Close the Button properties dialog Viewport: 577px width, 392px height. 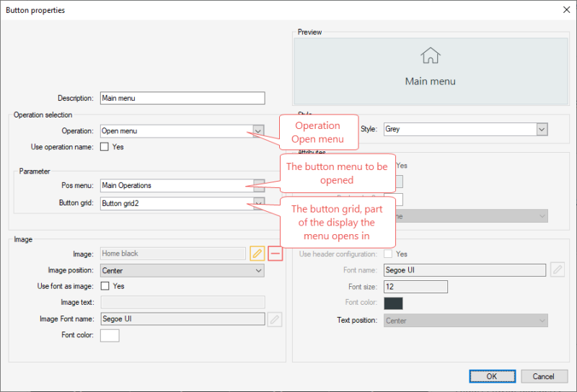click(563, 9)
